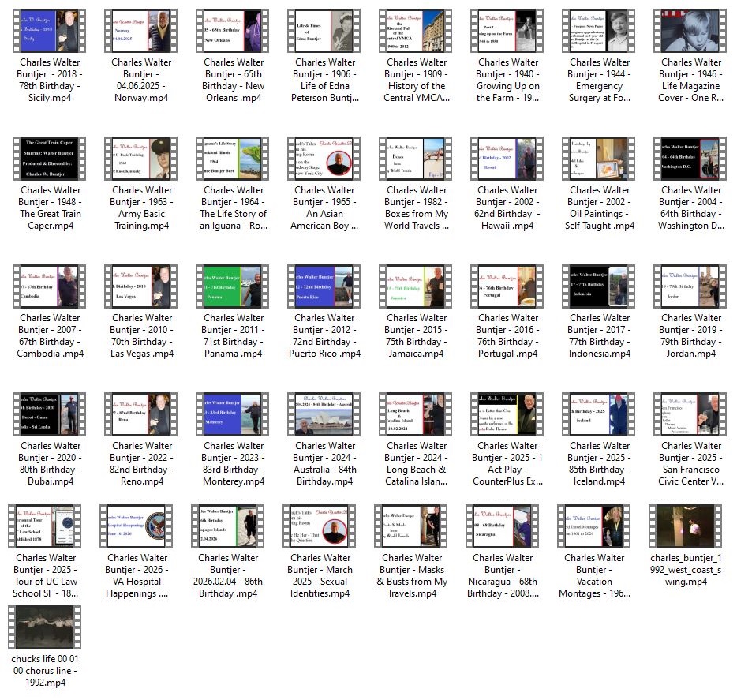Click the 1946 Life Magazine Cover video
This screenshot has height=700, width=737.
point(690,31)
